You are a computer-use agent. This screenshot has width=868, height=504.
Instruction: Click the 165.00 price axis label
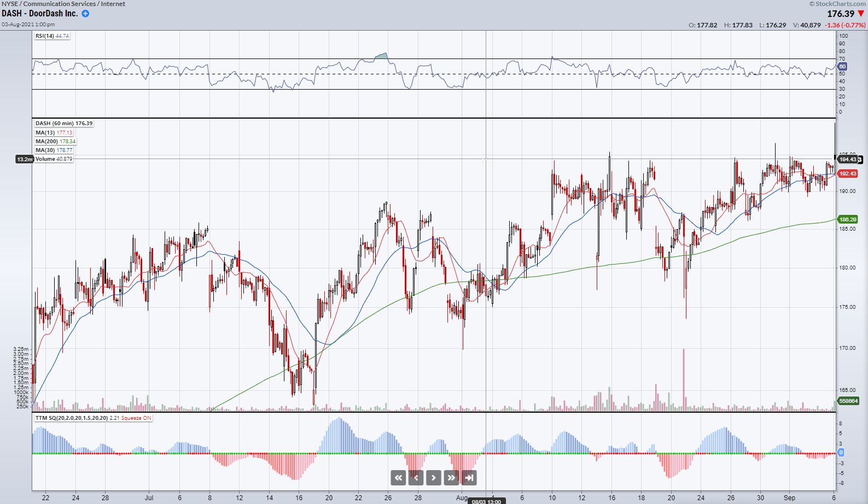click(847, 390)
